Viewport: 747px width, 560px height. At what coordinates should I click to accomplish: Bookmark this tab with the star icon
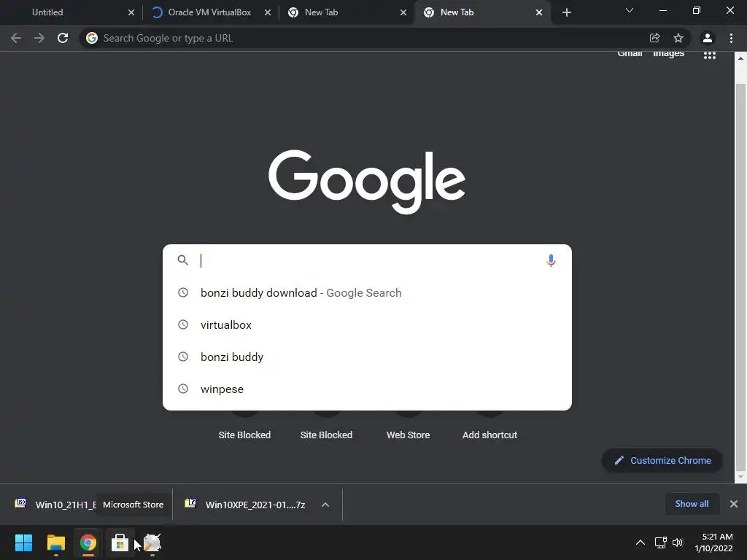tap(678, 38)
